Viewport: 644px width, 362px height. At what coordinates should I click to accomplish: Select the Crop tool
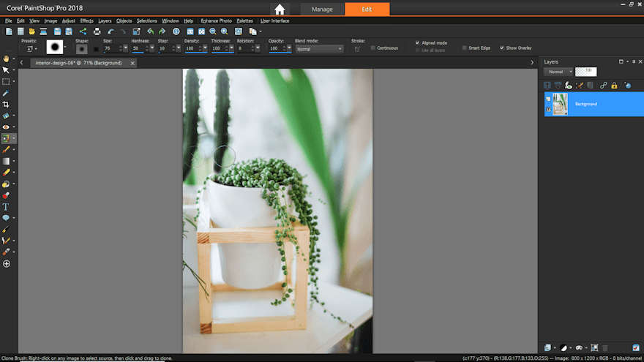pos(6,105)
